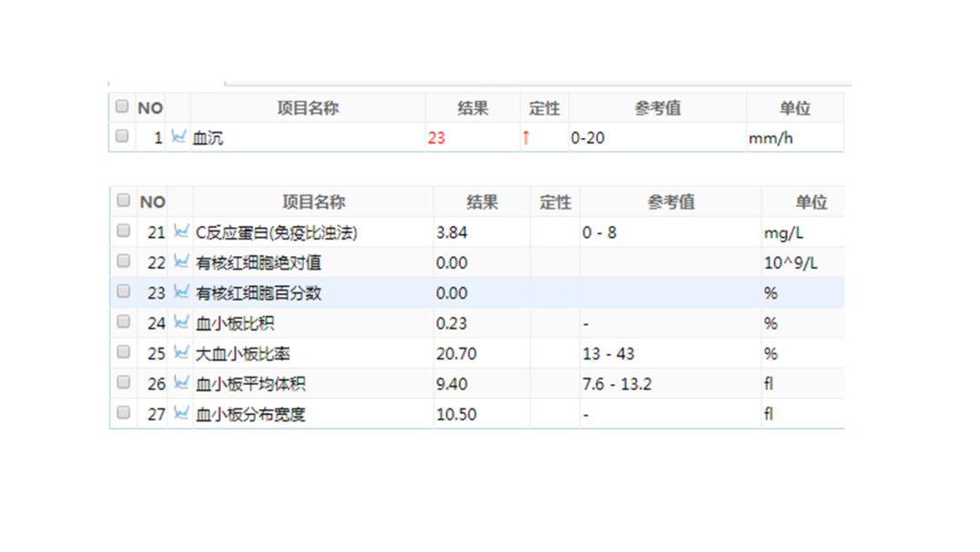The image size is (980, 552).
Task: Click the 单位 header in the first table
Action: (795, 108)
